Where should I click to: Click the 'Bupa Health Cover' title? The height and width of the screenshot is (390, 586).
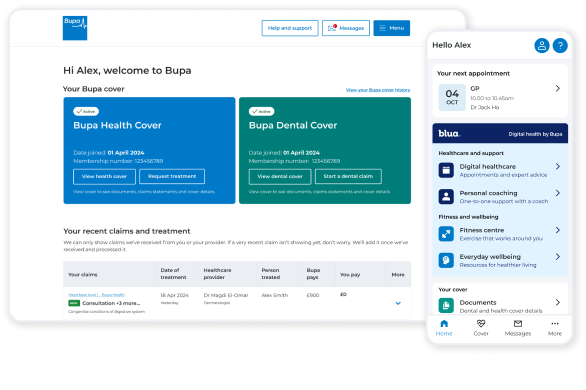pos(117,125)
